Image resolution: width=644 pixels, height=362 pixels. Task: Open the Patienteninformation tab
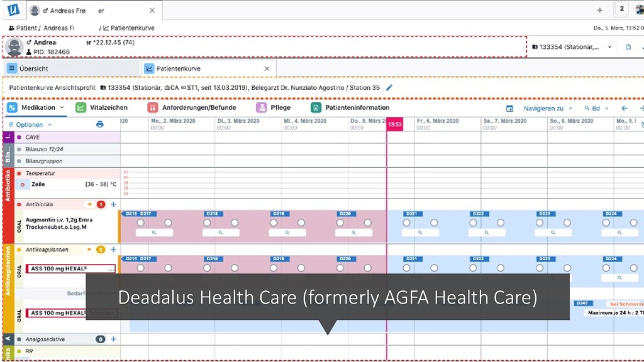coord(350,107)
